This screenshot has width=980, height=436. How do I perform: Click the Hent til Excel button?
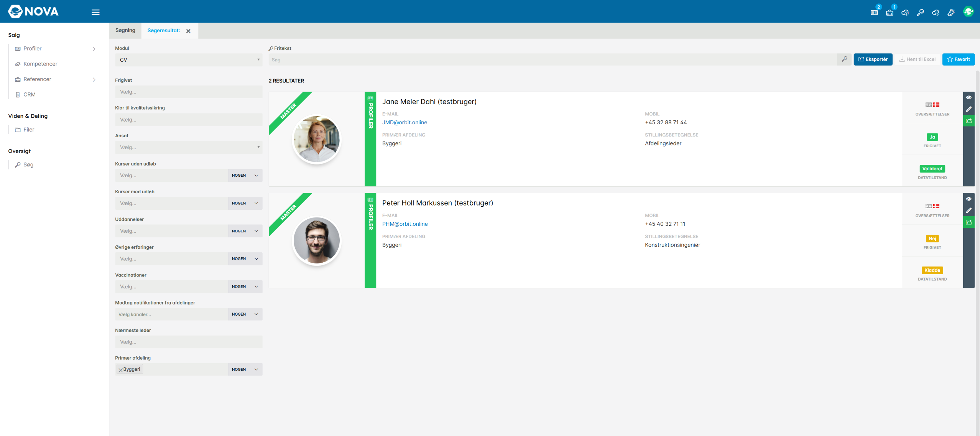coord(917,59)
